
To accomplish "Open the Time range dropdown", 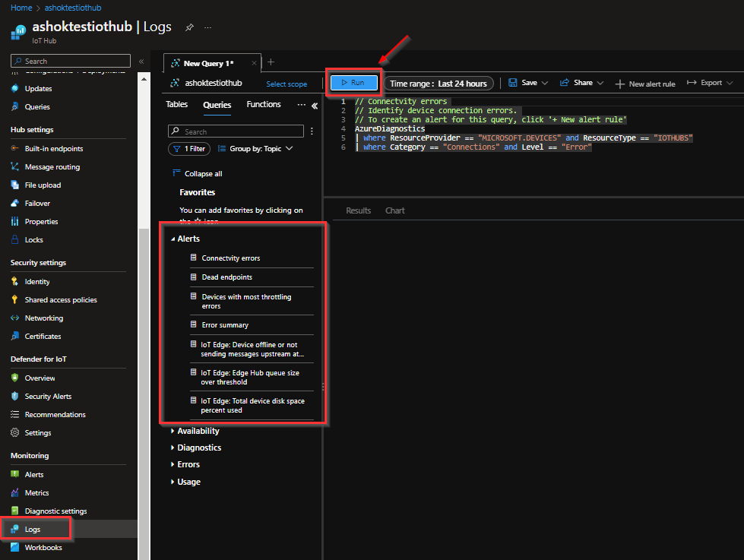I will click(x=439, y=83).
